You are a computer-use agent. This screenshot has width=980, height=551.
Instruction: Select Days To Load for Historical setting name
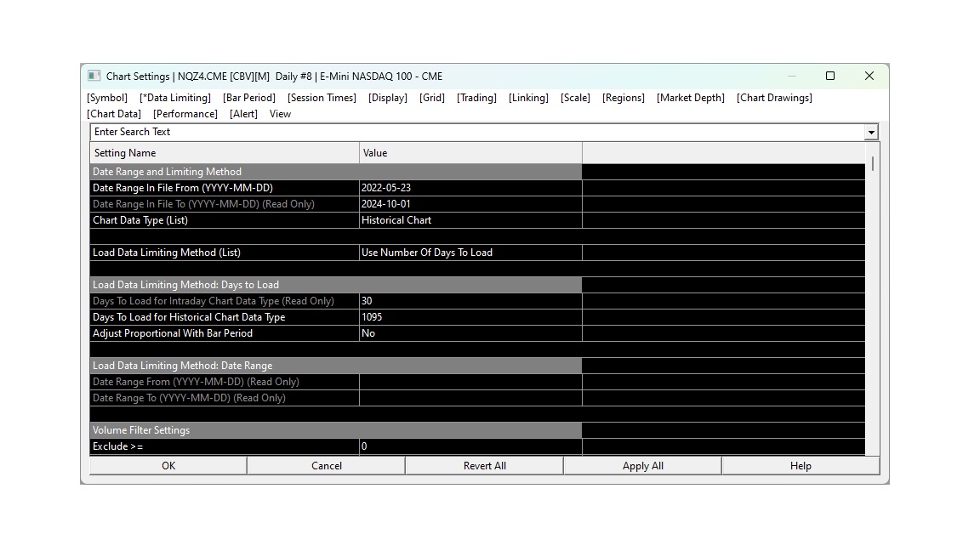coord(225,317)
